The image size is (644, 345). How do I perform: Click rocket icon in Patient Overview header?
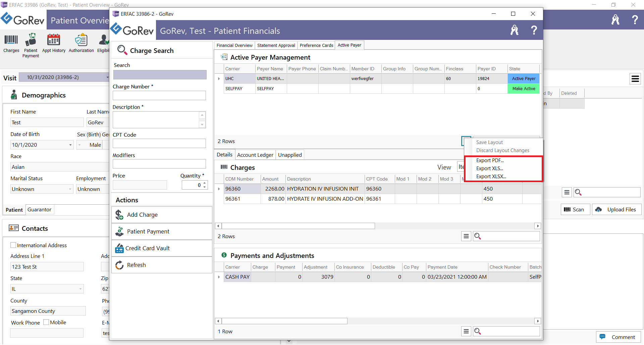(x=615, y=20)
